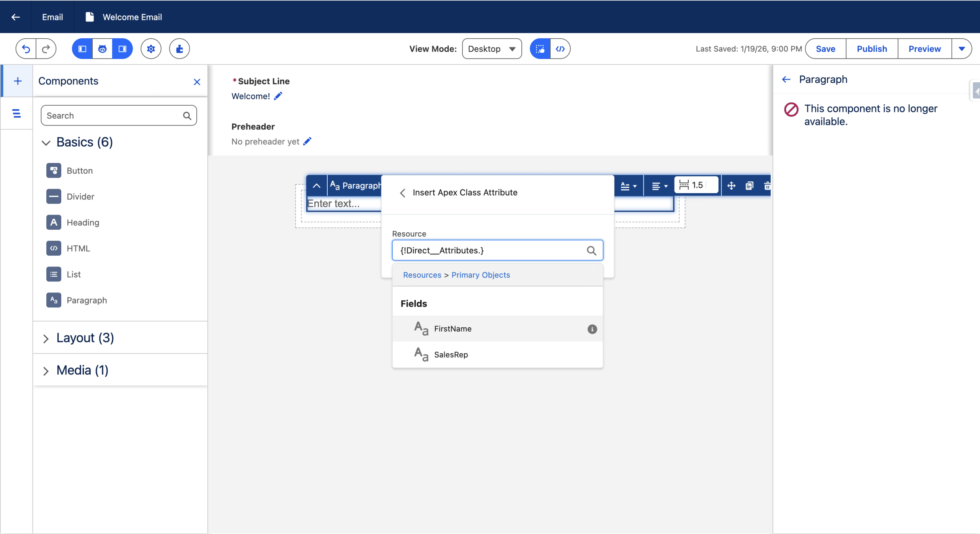The image size is (980, 534).
Task: Click the Components search field
Action: point(113,115)
